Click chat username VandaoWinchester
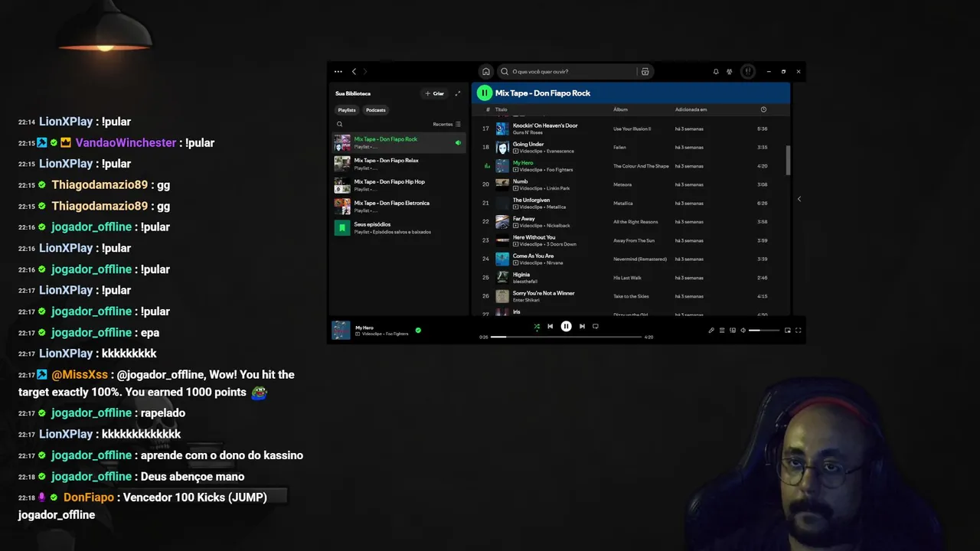Image resolution: width=980 pixels, height=551 pixels. point(126,142)
